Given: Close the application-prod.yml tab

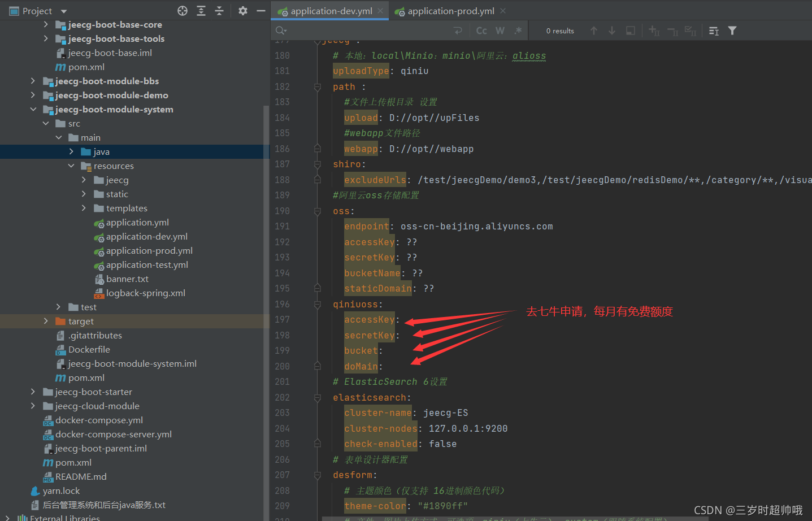Looking at the screenshot, I should tap(503, 11).
